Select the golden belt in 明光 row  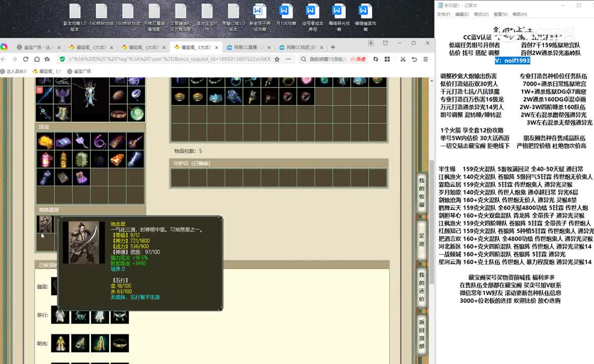[120, 343]
